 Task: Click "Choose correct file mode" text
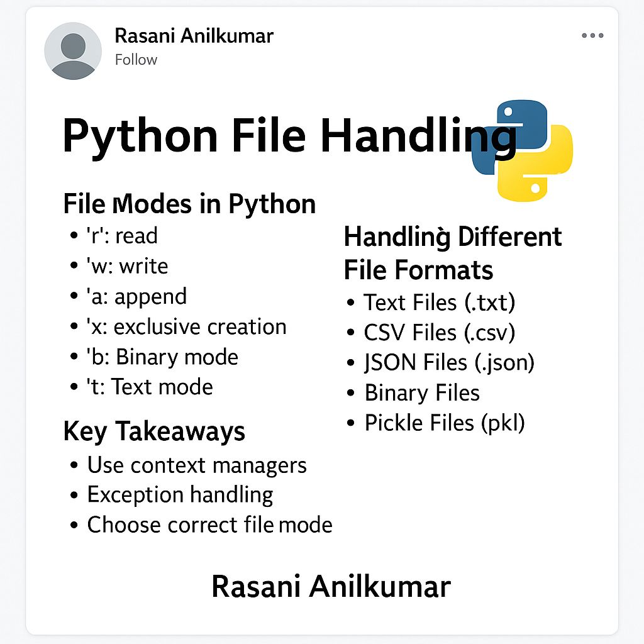click(209, 525)
